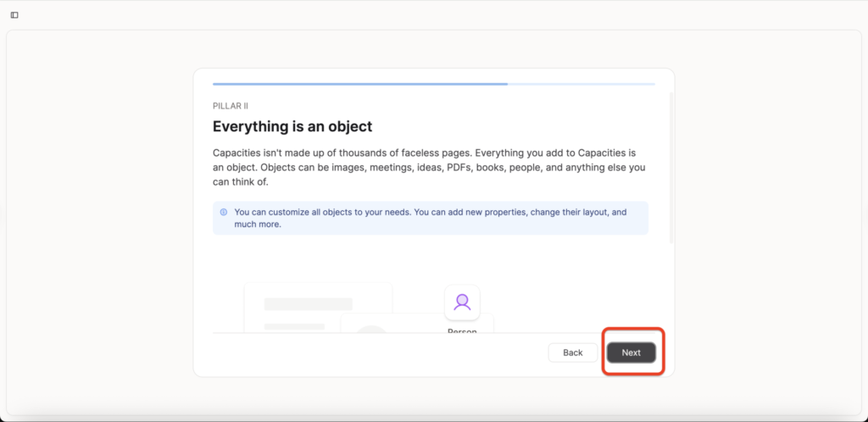Viewport: 868px width, 422px height.
Task: Click the purple Person object icon
Action: [462, 302]
